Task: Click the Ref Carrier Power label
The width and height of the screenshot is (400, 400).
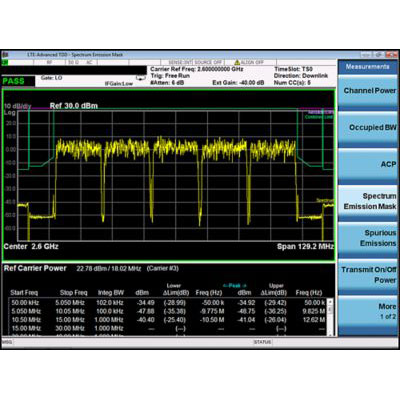Action: tap(35, 269)
